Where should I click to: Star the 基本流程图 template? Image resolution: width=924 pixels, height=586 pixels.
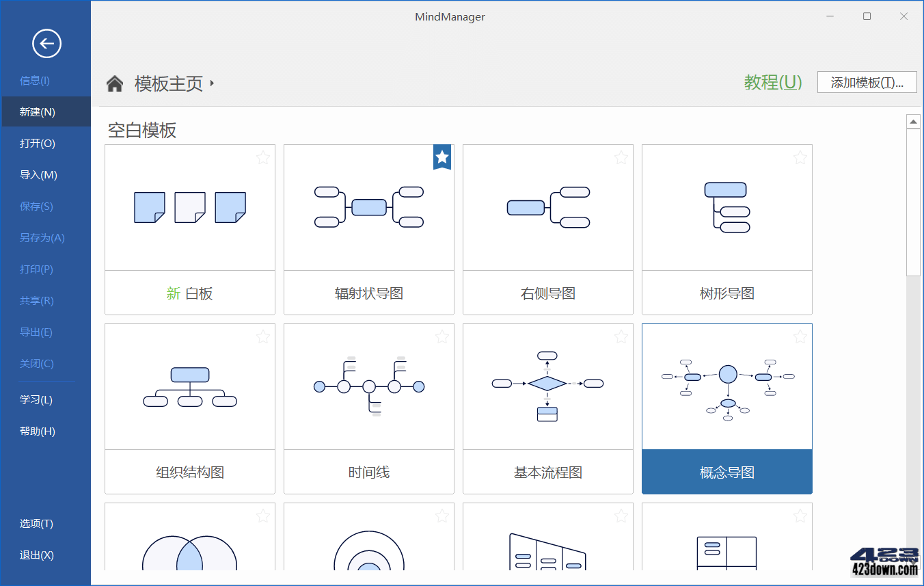[x=621, y=336]
